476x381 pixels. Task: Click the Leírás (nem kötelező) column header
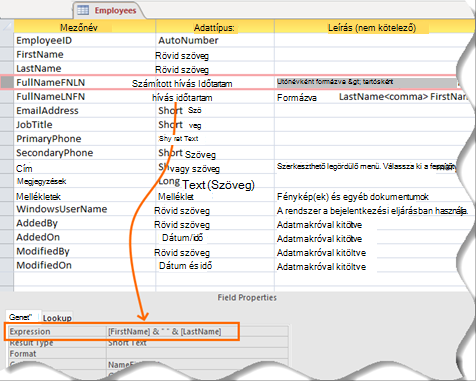[x=372, y=27]
